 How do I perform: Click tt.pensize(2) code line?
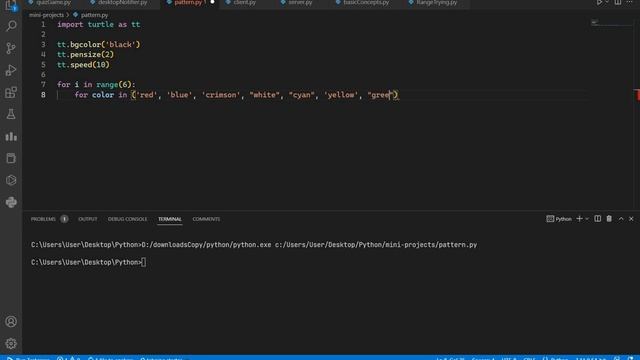click(x=86, y=54)
